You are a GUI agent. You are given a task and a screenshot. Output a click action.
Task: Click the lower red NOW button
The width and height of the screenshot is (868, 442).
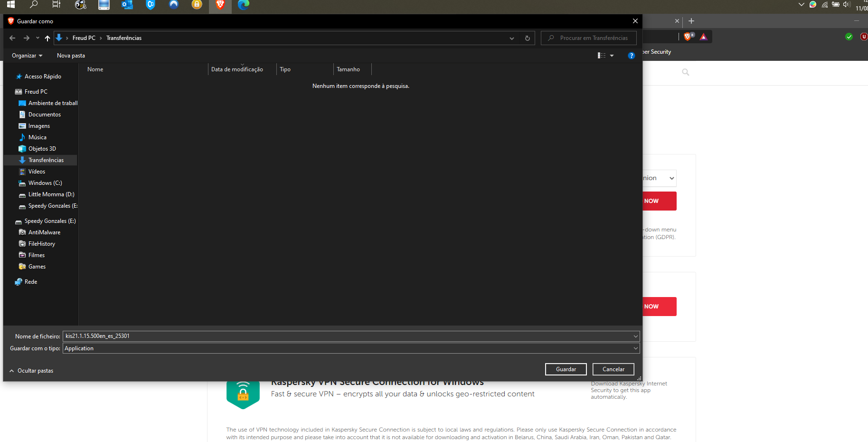coord(659,307)
